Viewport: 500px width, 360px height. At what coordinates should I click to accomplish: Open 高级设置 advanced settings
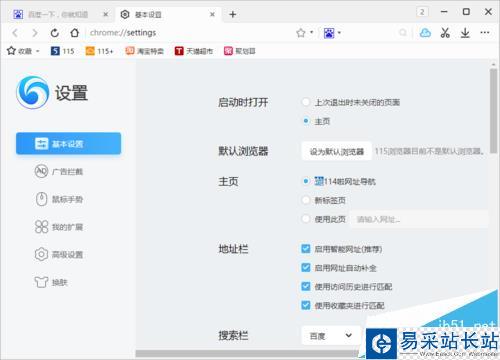point(59,255)
